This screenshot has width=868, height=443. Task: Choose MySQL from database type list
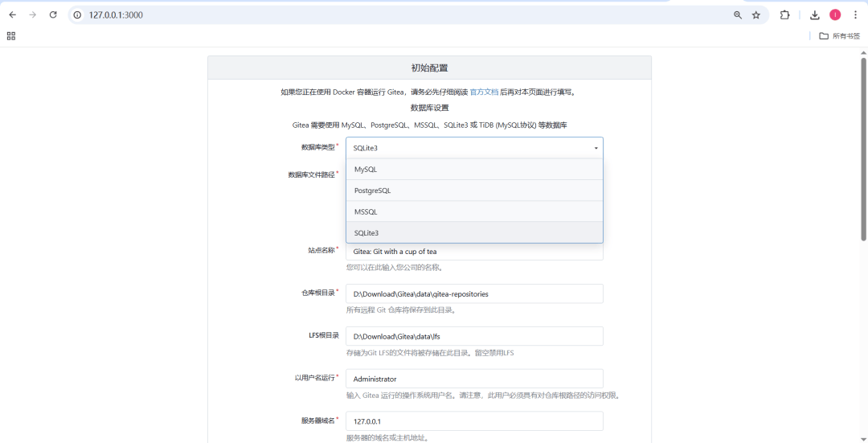(x=474, y=170)
